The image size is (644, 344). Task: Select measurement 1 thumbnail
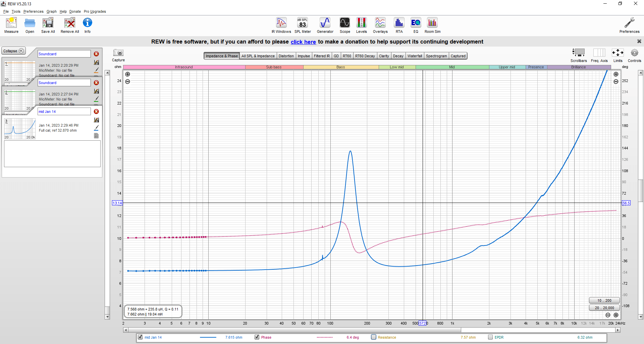pos(20,71)
